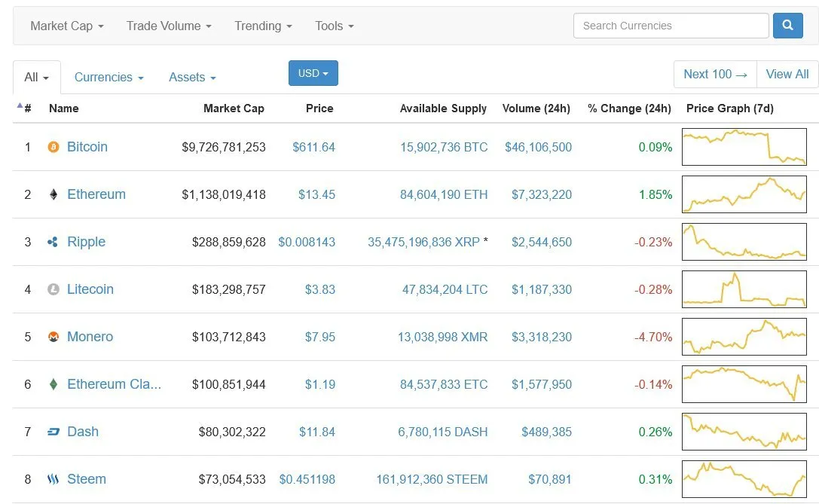Click supply 15,902,736 BTC
Image resolution: width=819 pixels, height=504 pixels.
coord(444,148)
